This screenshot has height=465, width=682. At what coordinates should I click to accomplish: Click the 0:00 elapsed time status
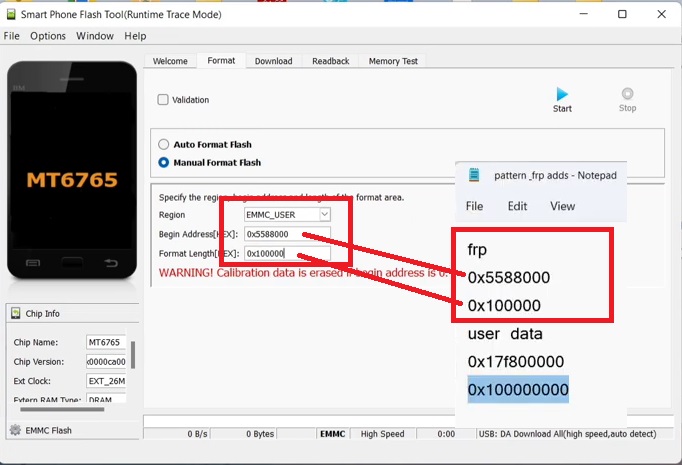click(446, 434)
